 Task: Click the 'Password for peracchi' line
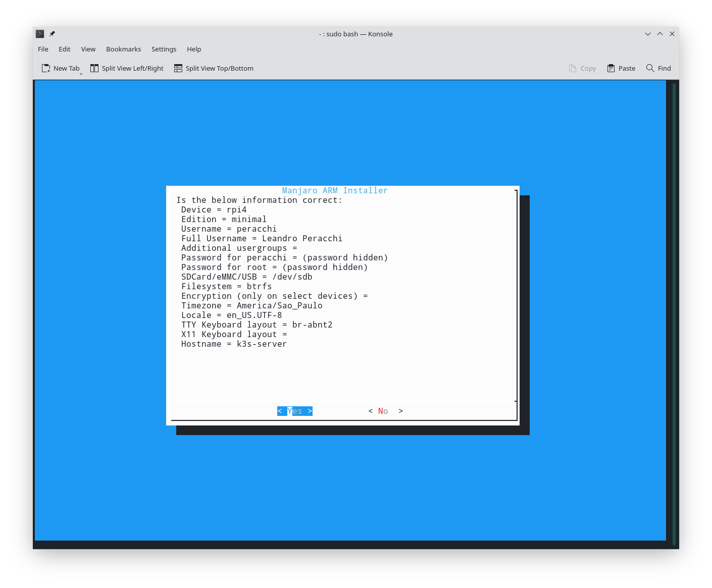tap(285, 257)
